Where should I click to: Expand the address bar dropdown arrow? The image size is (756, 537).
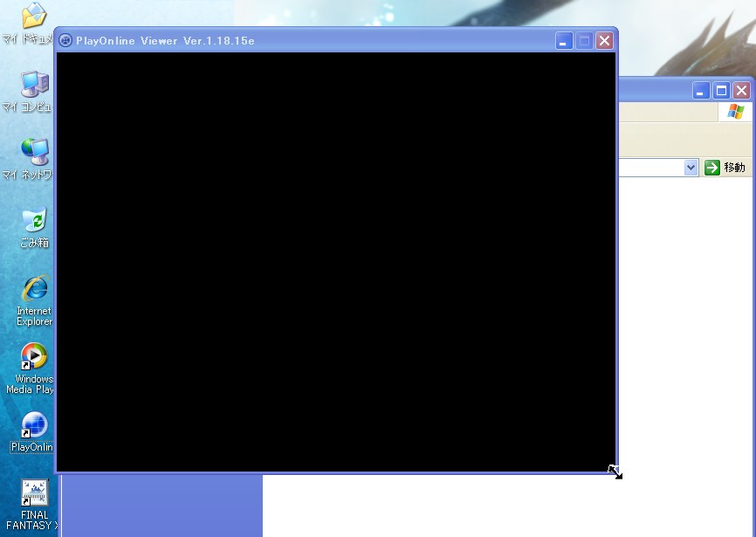691,168
